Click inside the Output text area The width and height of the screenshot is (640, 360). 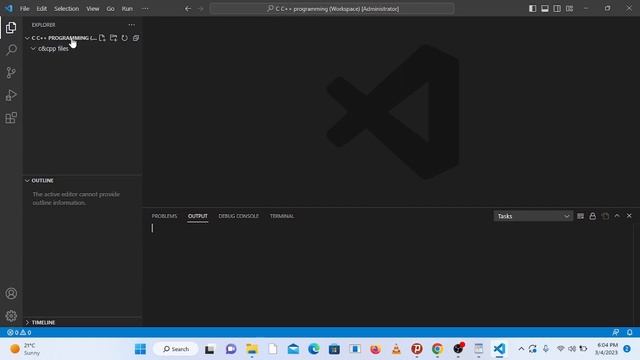tap(388, 274)
